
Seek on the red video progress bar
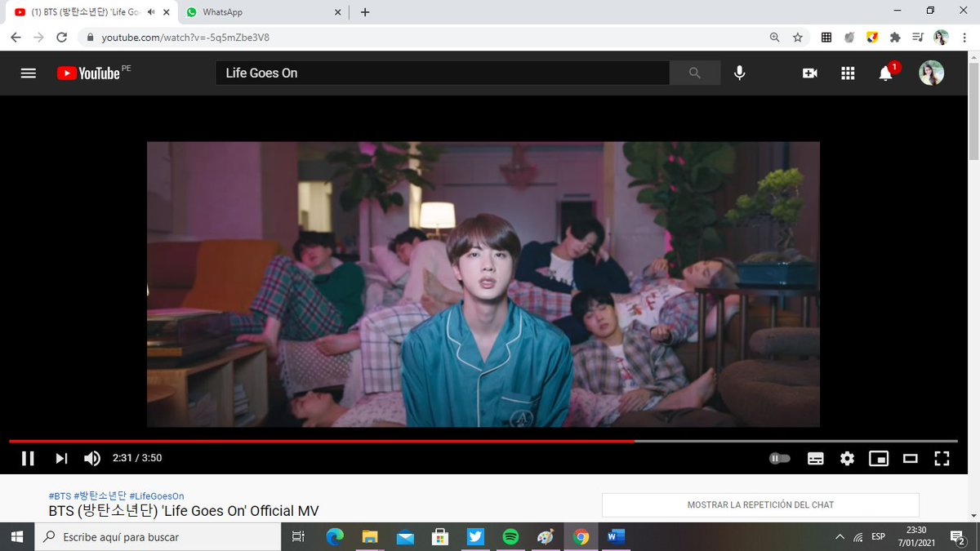point(483,441)
